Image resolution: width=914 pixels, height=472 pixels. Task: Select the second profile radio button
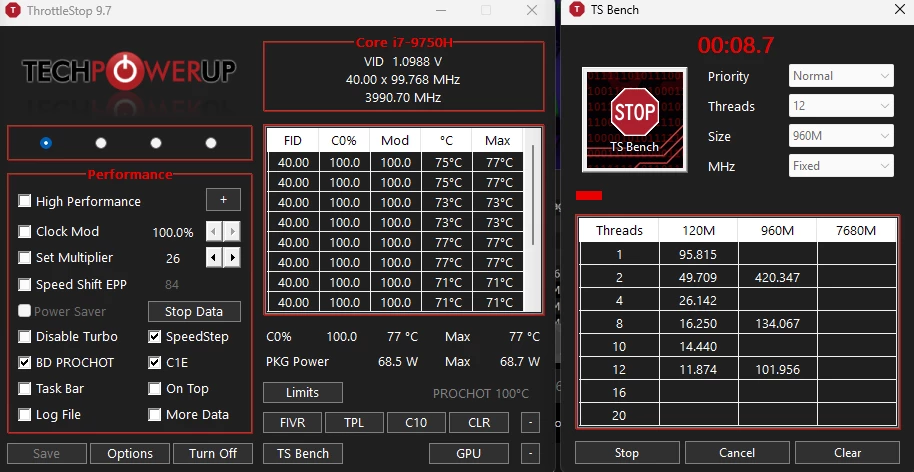coord(101,143)
